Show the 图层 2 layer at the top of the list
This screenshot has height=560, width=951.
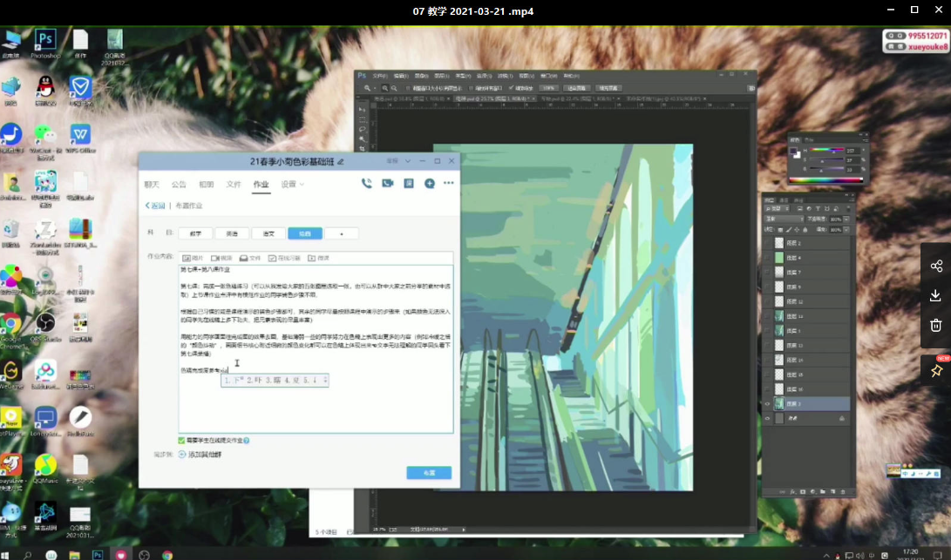[x=767, y=243]
